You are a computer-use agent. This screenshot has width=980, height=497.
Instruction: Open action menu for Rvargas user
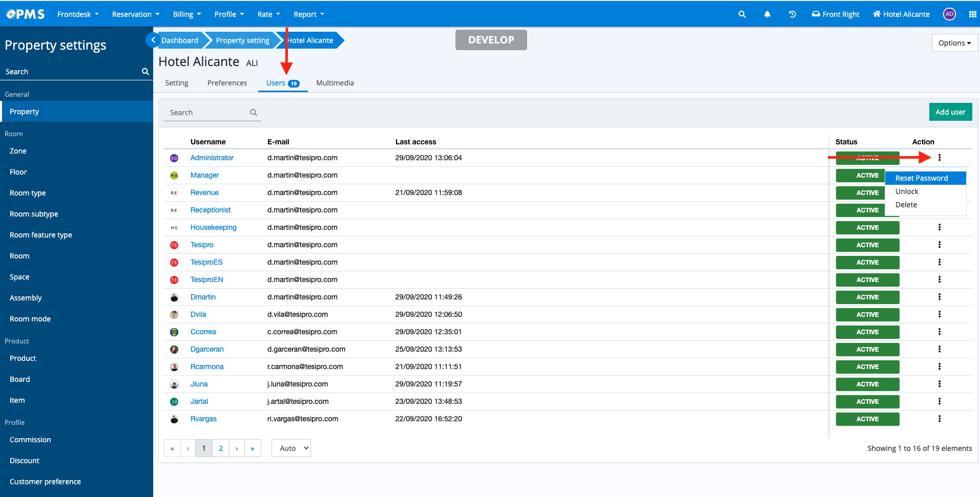[x=939, y=419]
